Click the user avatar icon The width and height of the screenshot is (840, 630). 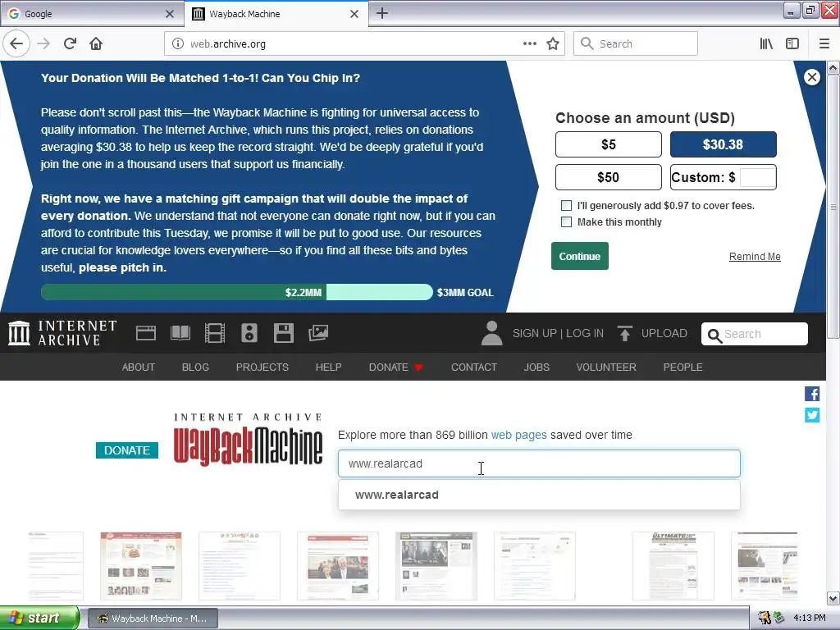click(491, 333)
